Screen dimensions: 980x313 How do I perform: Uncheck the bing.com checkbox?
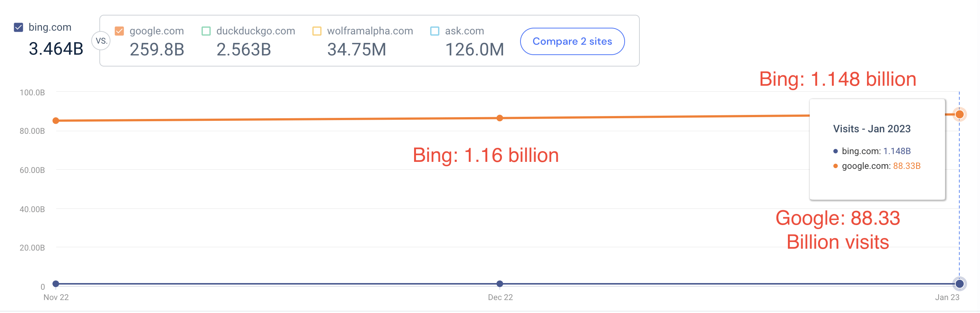tap(18, 27)
